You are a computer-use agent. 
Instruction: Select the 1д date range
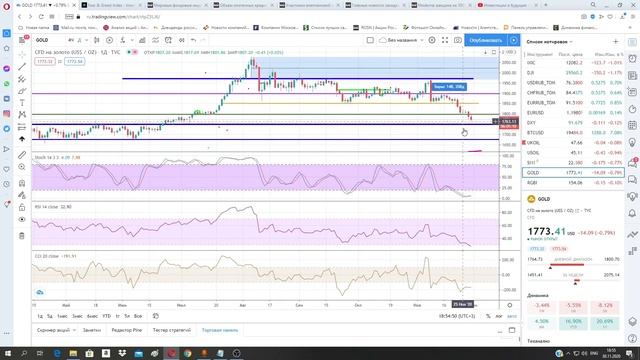coord(40,316)
